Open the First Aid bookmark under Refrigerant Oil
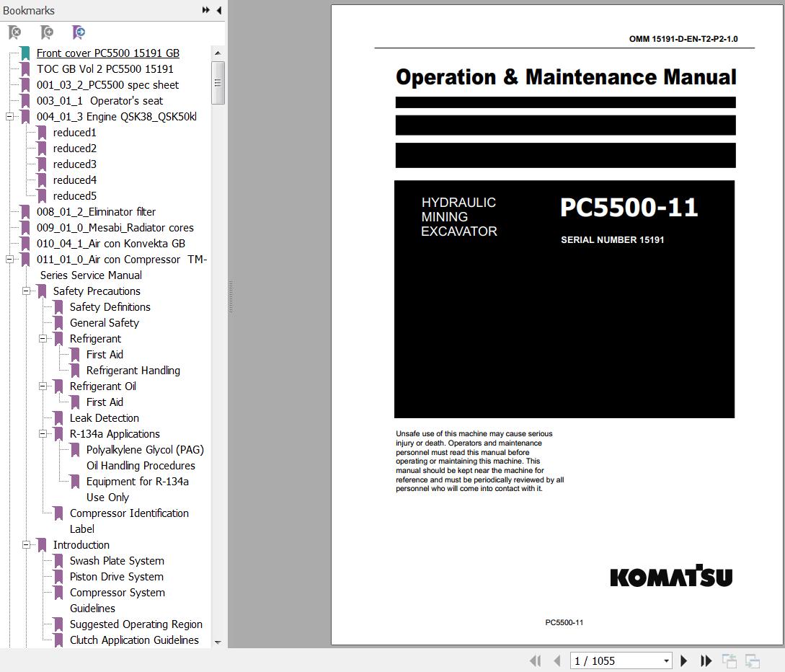 (x=104, y=402)
